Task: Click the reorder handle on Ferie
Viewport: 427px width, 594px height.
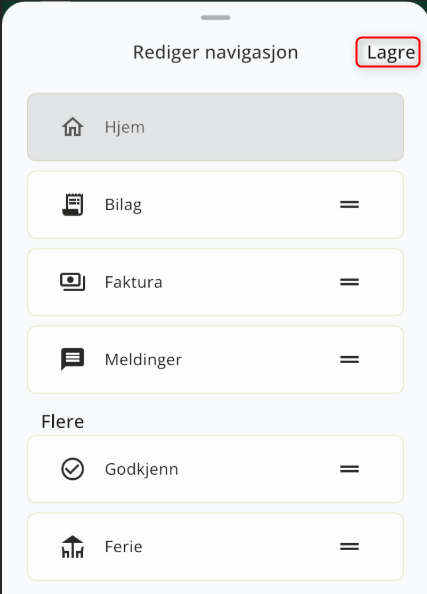Action: click(x=349, y=547)
